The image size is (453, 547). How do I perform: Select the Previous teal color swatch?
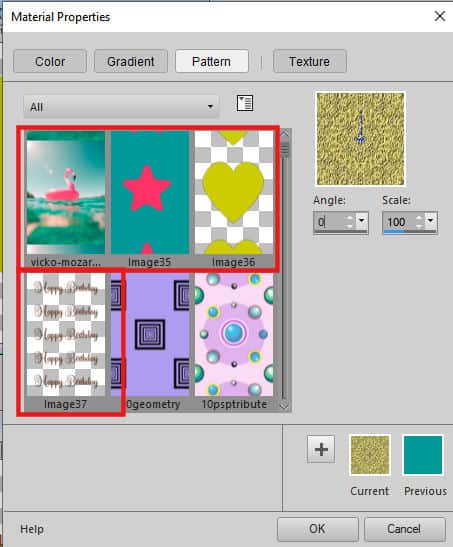click(423, 455)
